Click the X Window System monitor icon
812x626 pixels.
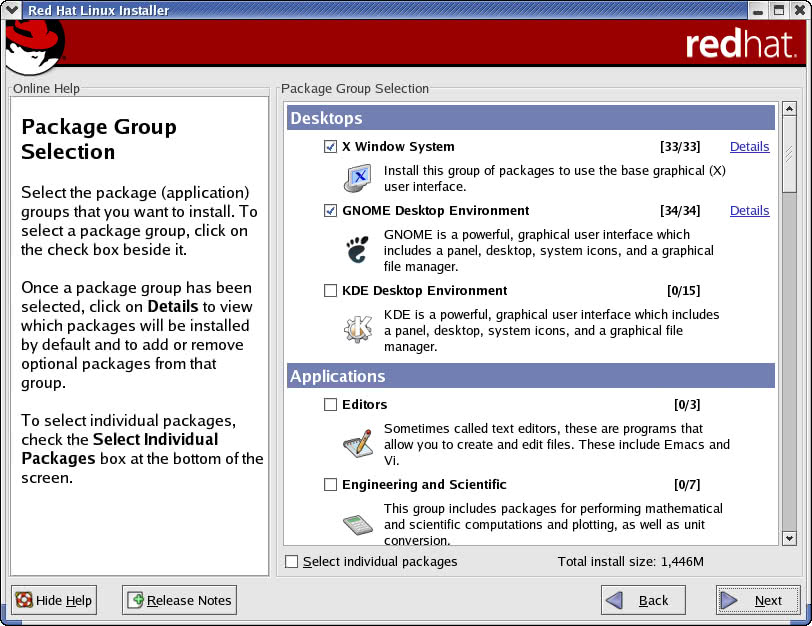pyautogui.click(x=358, y=178)
